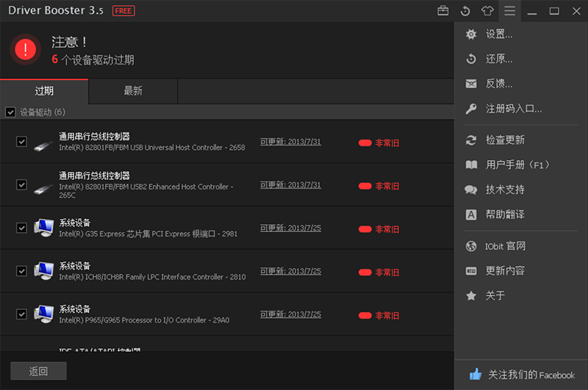Click the key icon beside 注册码入口

click(471, 109)
